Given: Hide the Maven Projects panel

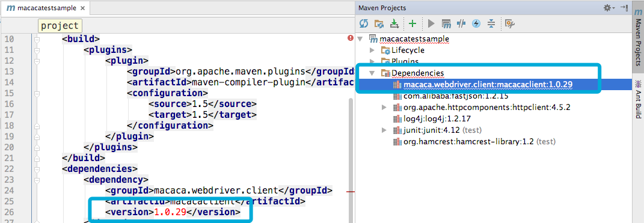Looking at the screenshot, I should (624, 8).
